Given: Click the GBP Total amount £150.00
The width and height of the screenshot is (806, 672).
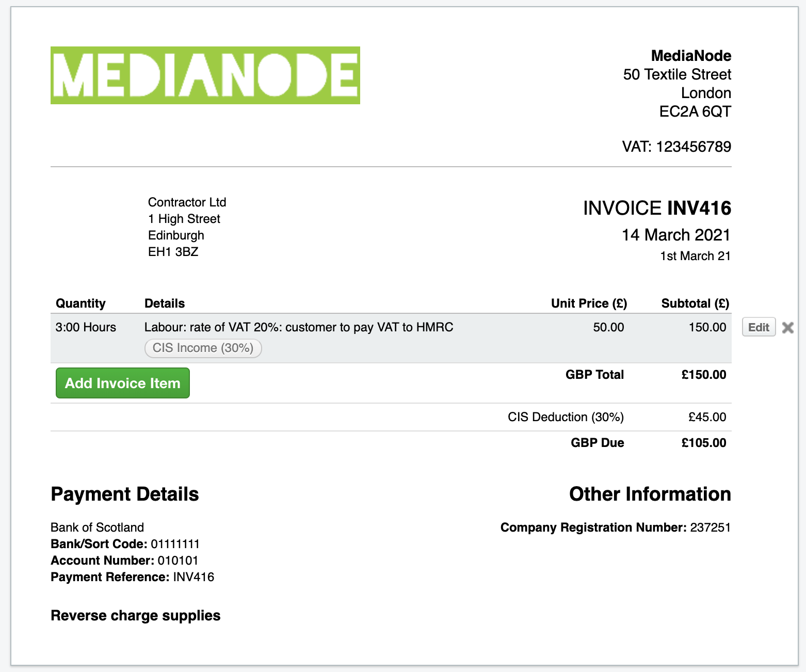Looking at the screenshot, I should click(x=703, y=375).
